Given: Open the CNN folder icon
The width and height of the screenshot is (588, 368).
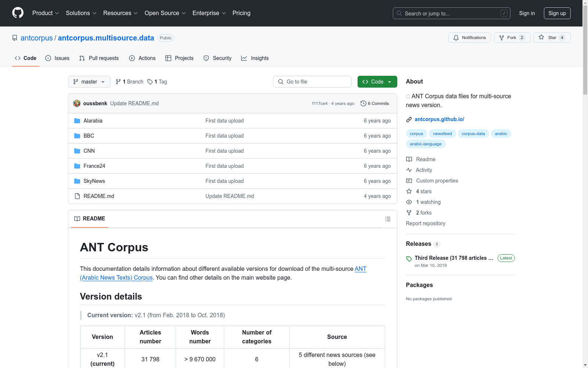Looking at the screenshot, I should point(77,151).
